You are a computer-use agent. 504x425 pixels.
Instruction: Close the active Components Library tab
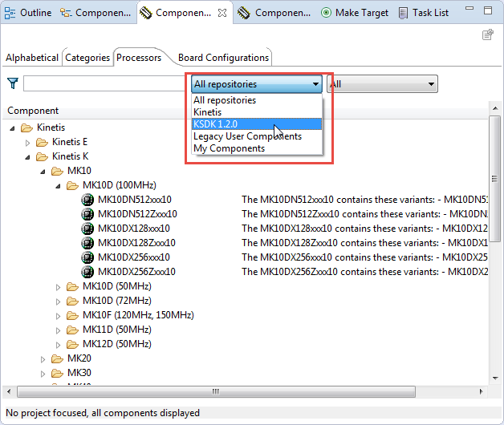pyautogui.click(x=222, y=13)
